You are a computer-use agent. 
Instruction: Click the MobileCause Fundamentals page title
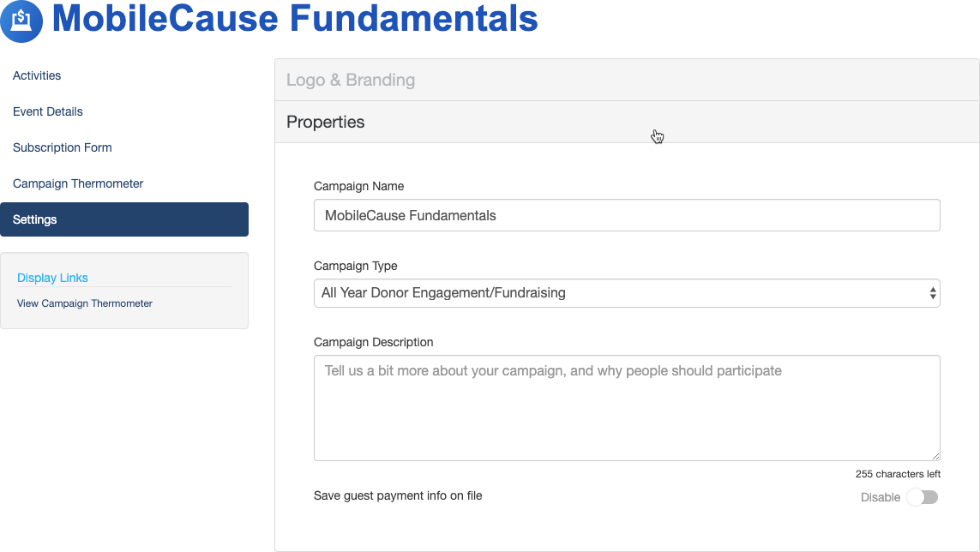(x=295, y=19)
